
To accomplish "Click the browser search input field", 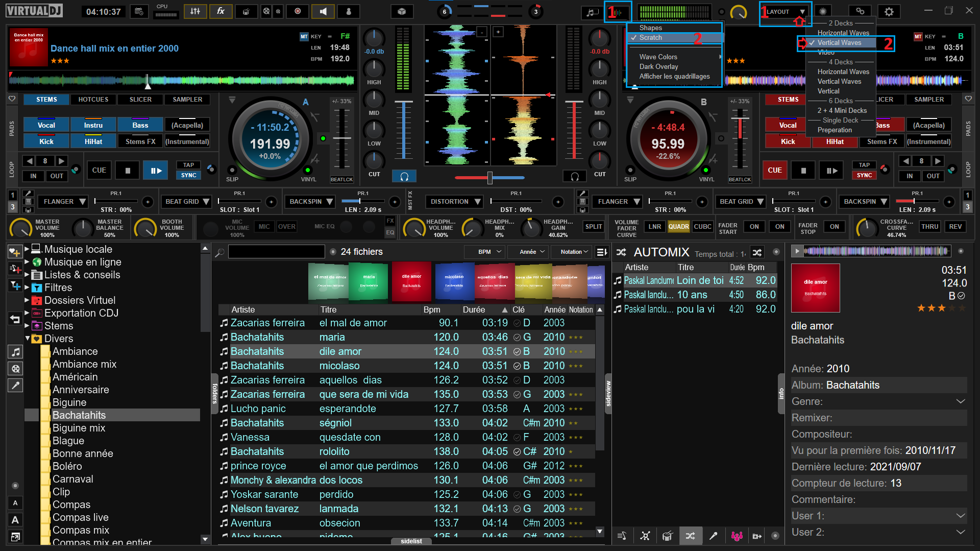I will click(276, 252).
